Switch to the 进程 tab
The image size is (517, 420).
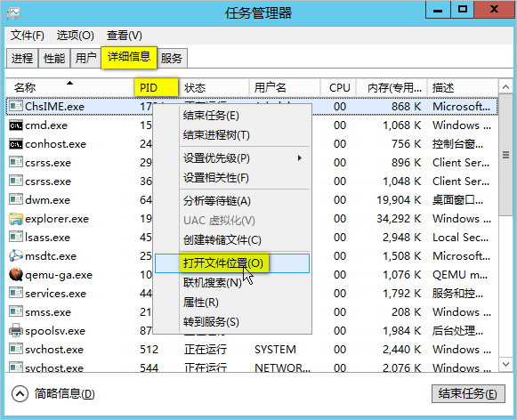(22, 59)
